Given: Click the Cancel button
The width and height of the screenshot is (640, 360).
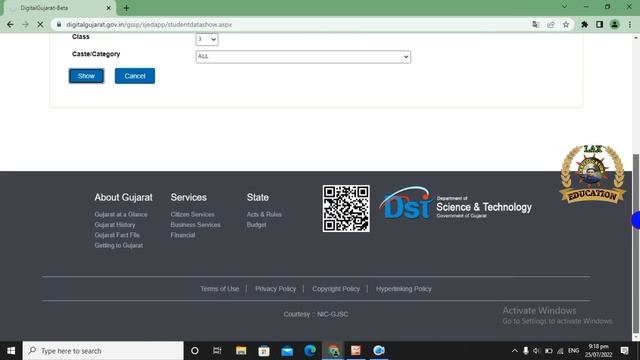Looking at the screenshot, I should coord(135,76).
